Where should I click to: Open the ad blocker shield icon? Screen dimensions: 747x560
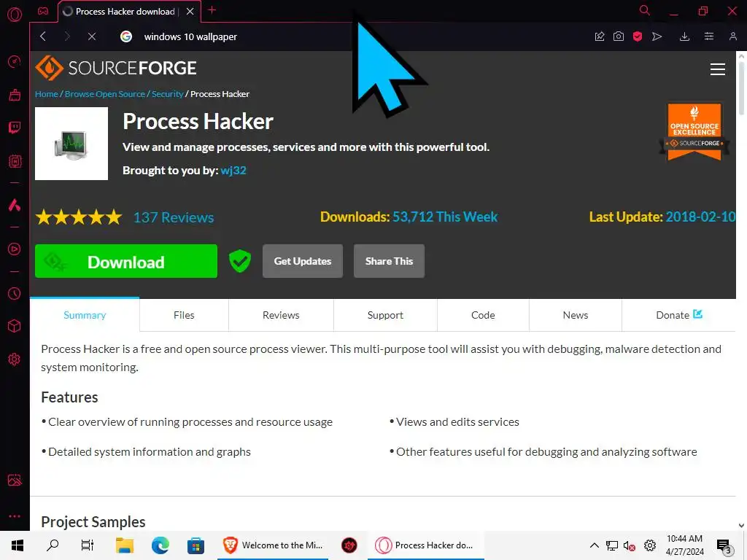coord(638,36)
